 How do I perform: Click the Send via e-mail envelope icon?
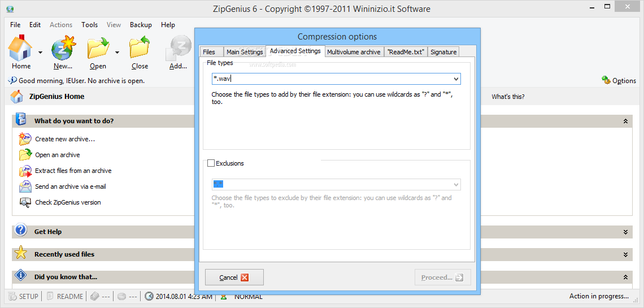pyautogui.click(x=25, y=186)
